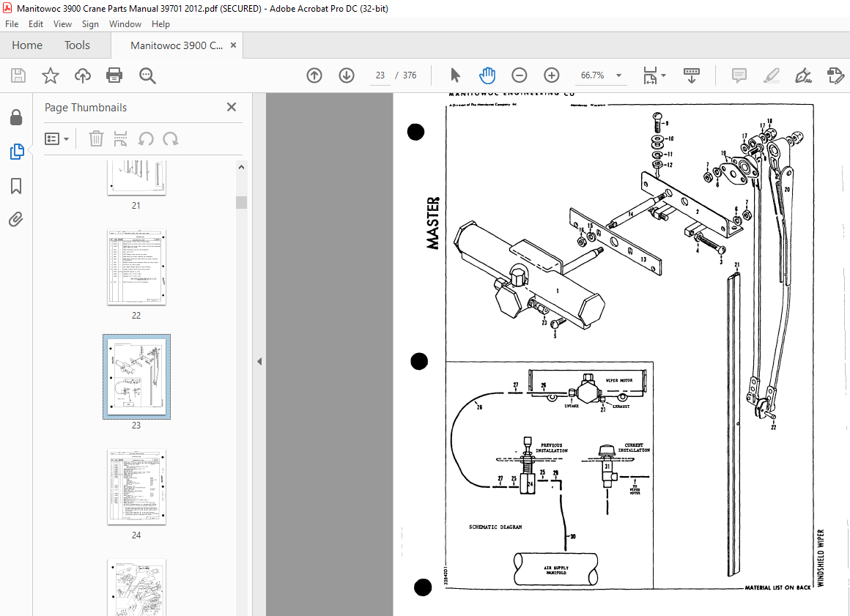The height and width of the screenshot is (616, 850).
Task: Select the Highlight text tool
Action: point(771,75)
